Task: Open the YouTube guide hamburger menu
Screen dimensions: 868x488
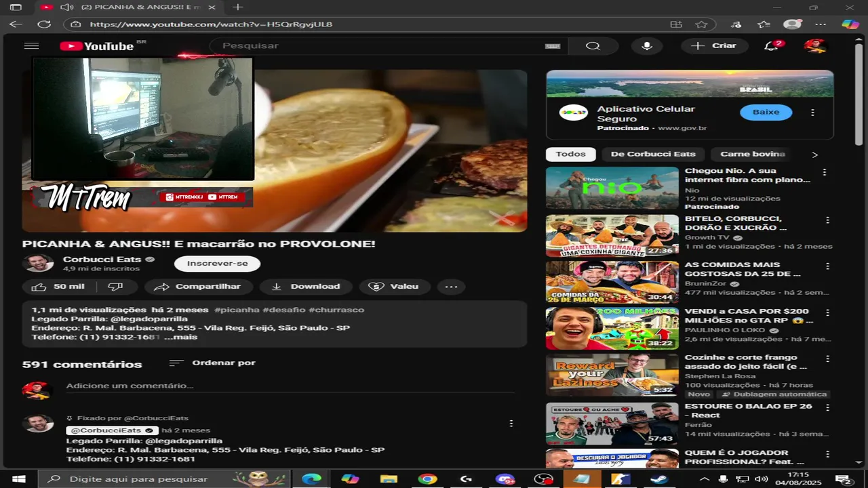Action: (x=31, y=46)
